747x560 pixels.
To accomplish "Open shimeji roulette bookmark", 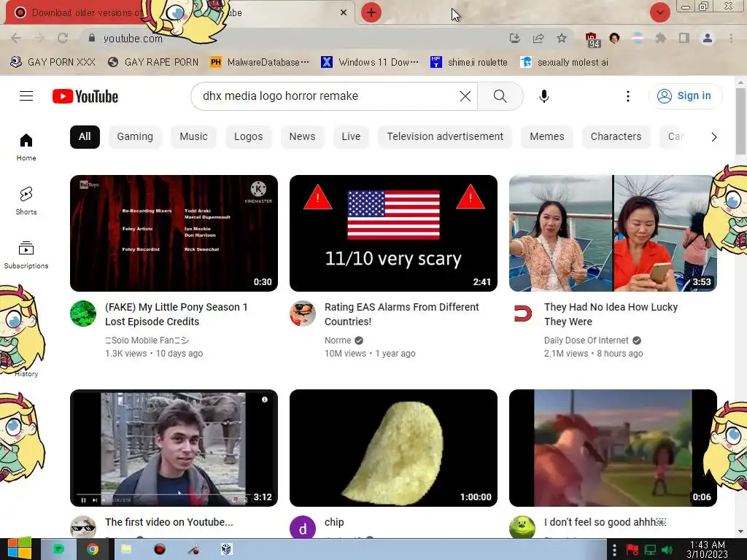I will click(x=469, y=62).
